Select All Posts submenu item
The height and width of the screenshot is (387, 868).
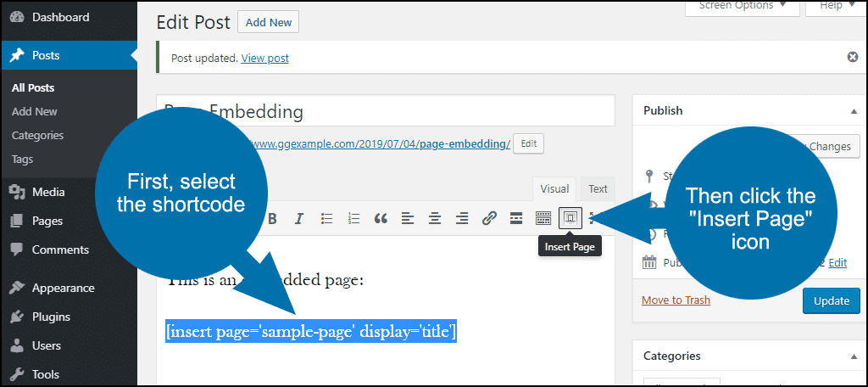tap(33, 87)
